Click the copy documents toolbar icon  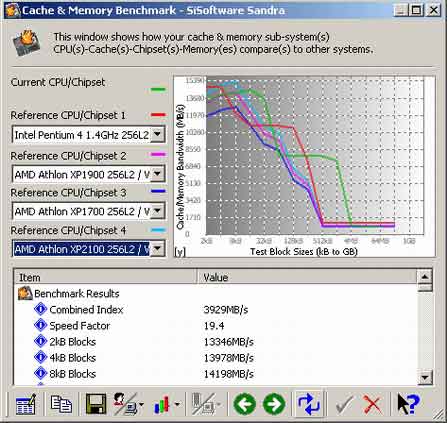[x=61, y=404]
